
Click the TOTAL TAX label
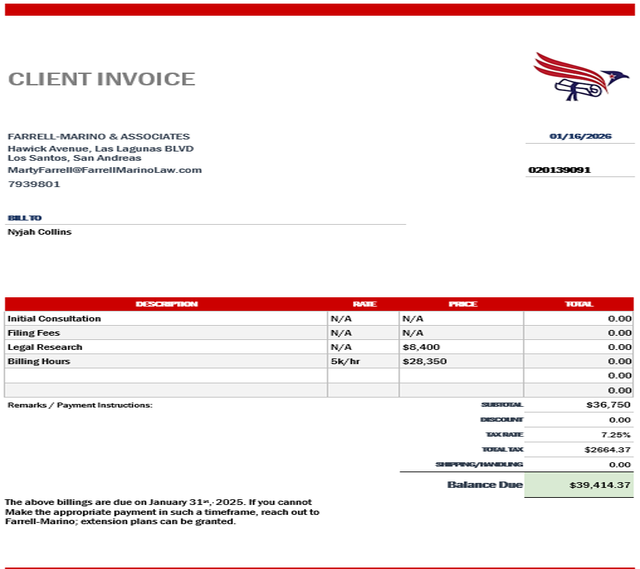tap(502, 449)
